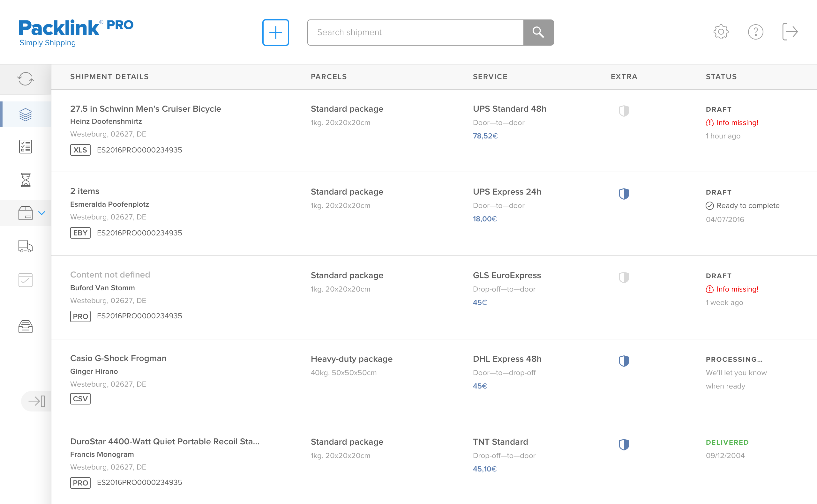Screen dimensions: 817x504
Task: Click Ready to complete status
Action: click(x=747, y=206)
